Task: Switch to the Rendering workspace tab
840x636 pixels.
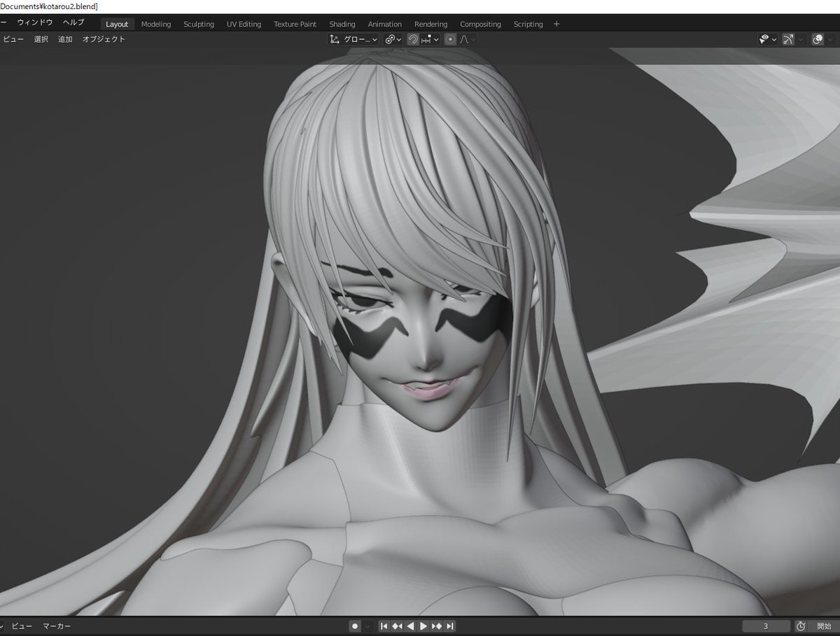Action: (x=430, y=24)
